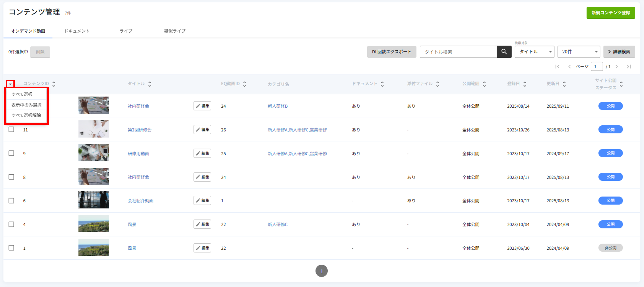This screenshot has height=287, width=644.
Task: Choose 表示中のみ選択 from the menu
Action: pos(26,105)
